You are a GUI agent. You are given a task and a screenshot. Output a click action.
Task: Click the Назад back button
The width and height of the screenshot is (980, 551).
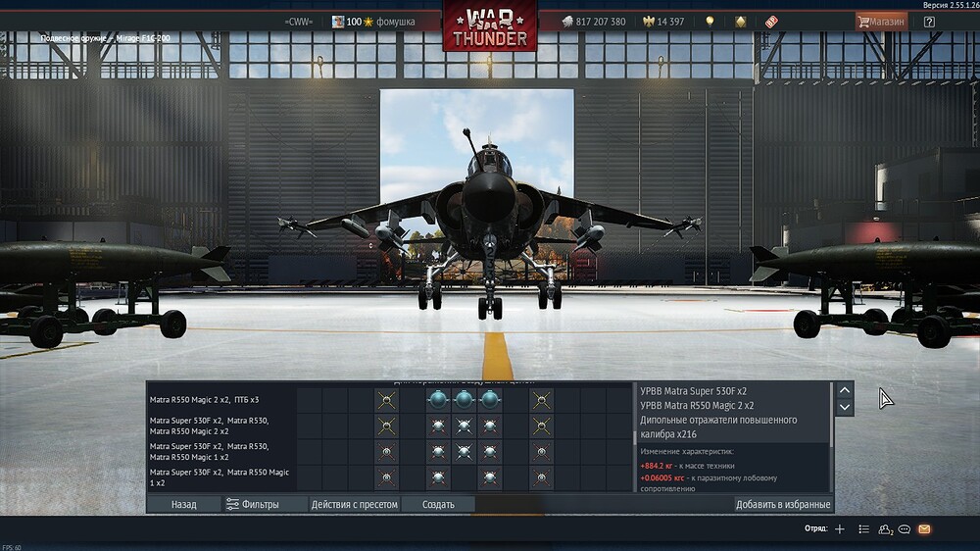183,504
